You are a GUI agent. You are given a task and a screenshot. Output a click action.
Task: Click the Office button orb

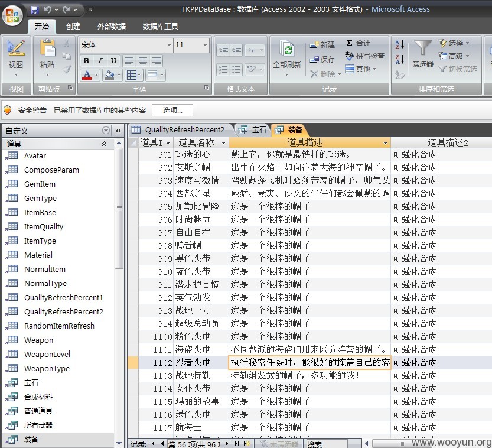click(x=12, y=15)
